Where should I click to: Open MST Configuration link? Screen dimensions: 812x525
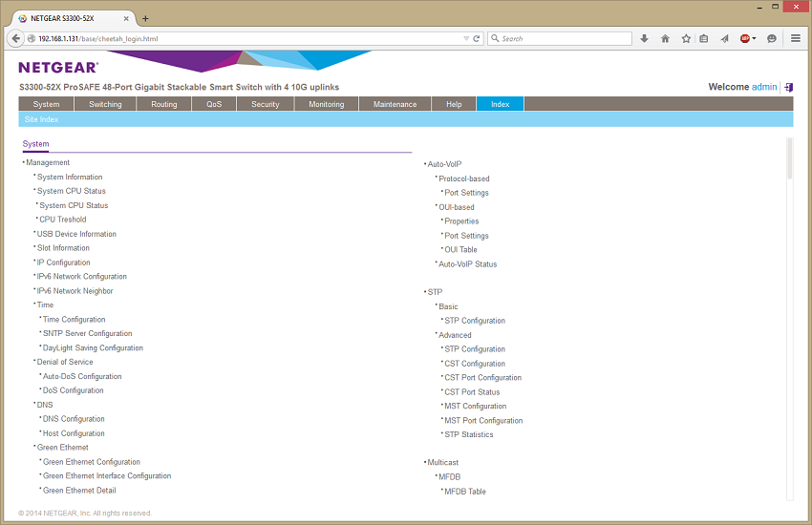click(x=476, y=406)
